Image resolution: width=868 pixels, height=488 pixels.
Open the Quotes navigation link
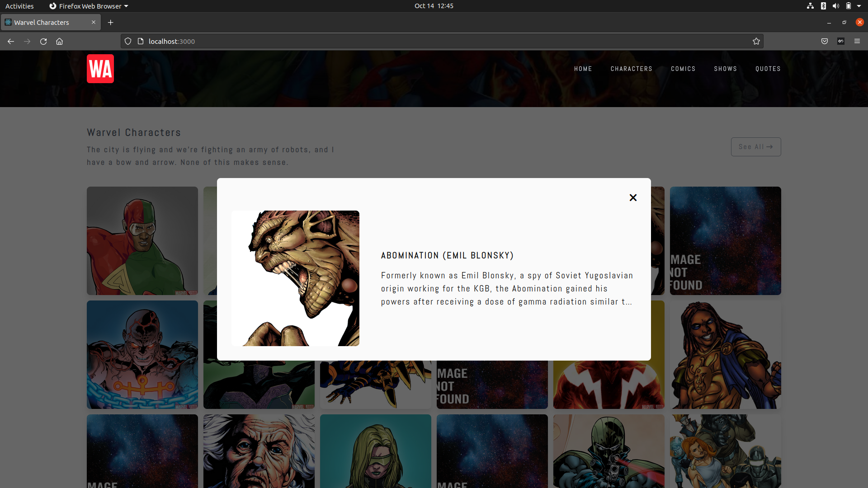[x=768, y=69]
